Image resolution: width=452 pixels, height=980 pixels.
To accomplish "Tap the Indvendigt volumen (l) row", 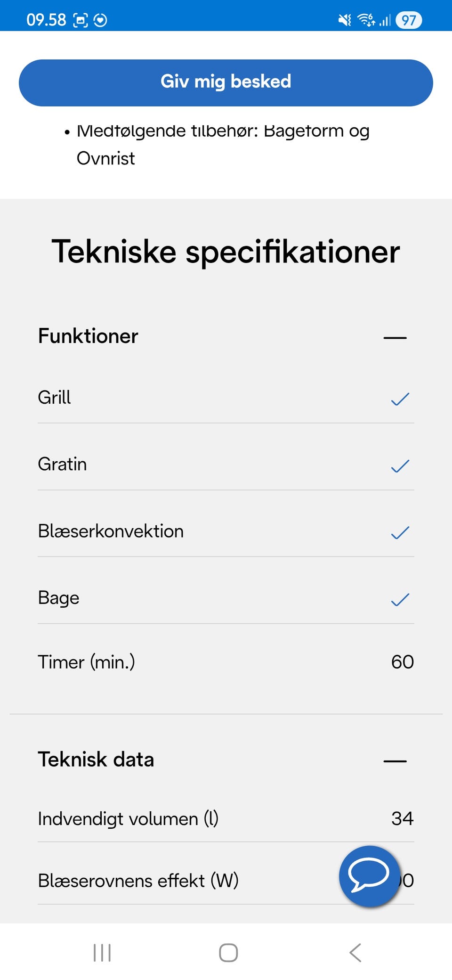I will click(x=226, y=818).
